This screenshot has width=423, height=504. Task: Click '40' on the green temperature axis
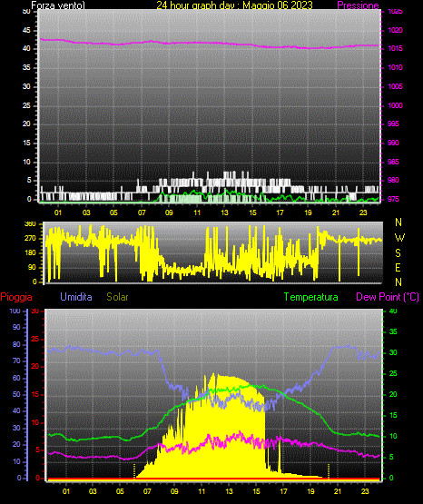(x=393, y=311)
